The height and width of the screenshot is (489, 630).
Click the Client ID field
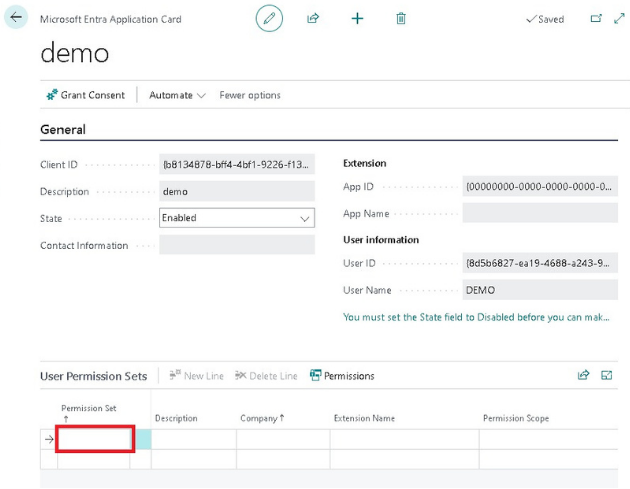pyautogui.click(x=237, y=164)
